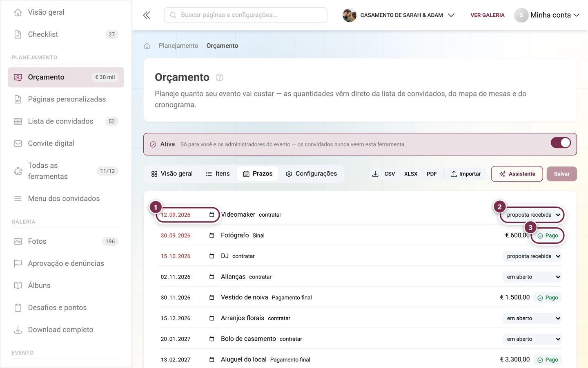Click the Fotos sidebar icon
Image resolution: width=588 pixels, height=368 pixels.
pos(18,241)
